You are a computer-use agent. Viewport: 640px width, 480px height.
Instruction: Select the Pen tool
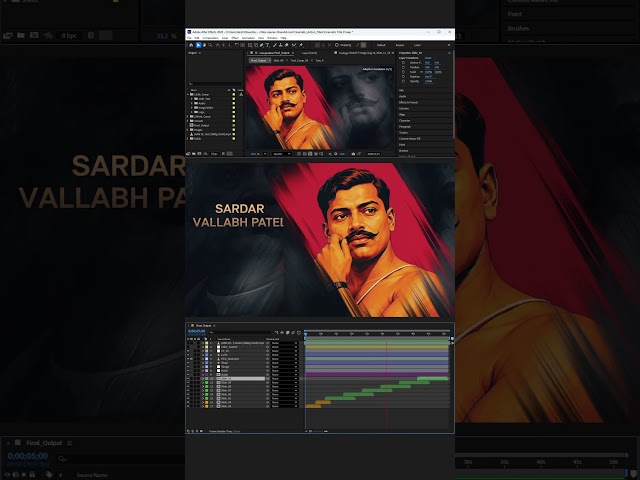point(261,45)
